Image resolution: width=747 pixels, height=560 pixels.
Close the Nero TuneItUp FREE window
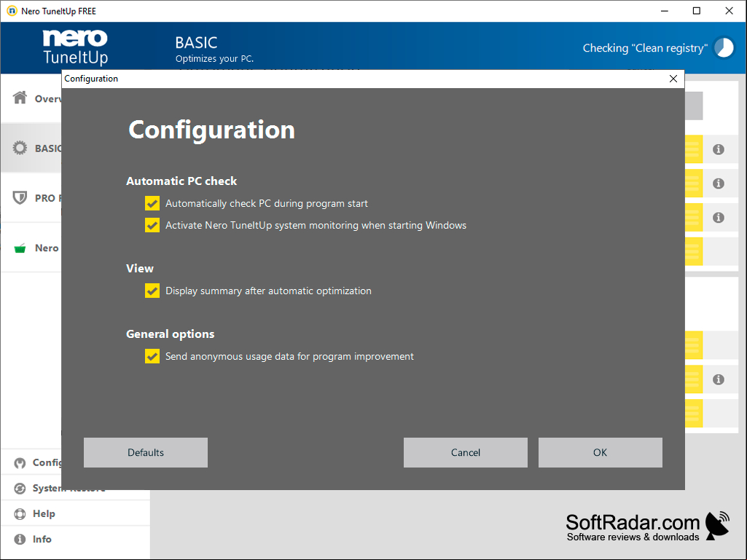tap(729, 11)
